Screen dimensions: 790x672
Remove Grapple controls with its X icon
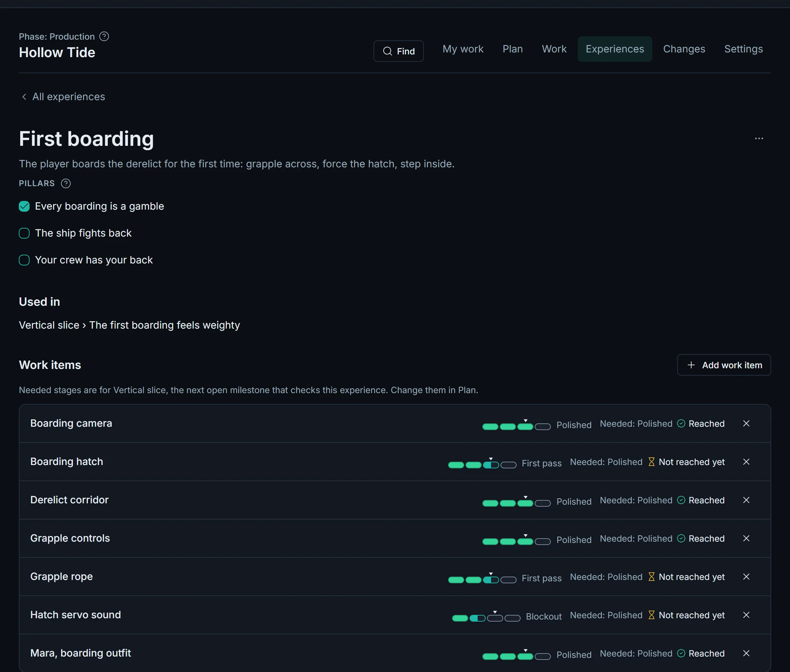(x=746, y=538)
